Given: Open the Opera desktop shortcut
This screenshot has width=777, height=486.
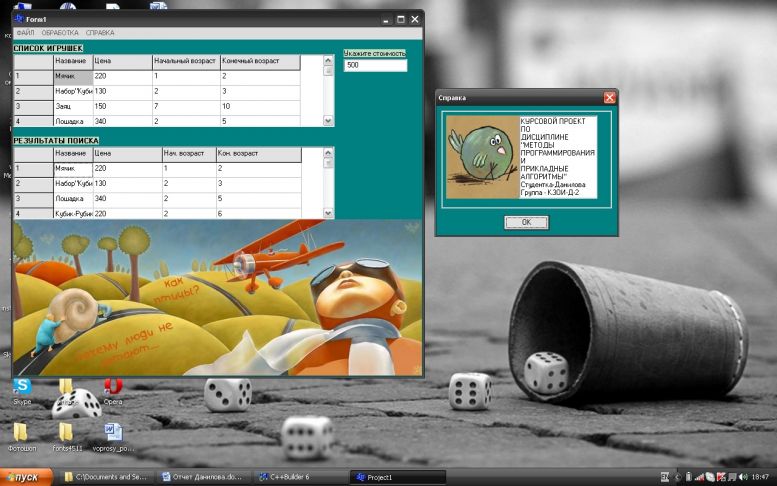Looking at the screenshot, I should click(113, 391).
